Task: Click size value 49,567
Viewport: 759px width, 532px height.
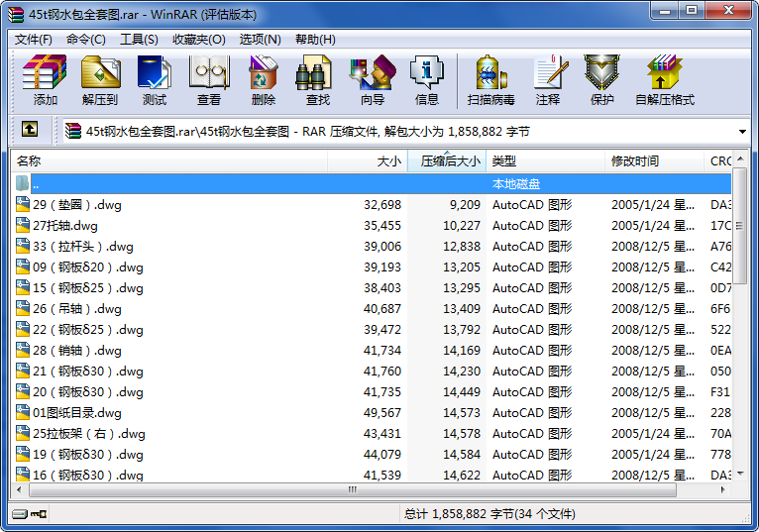Action: 382,412
